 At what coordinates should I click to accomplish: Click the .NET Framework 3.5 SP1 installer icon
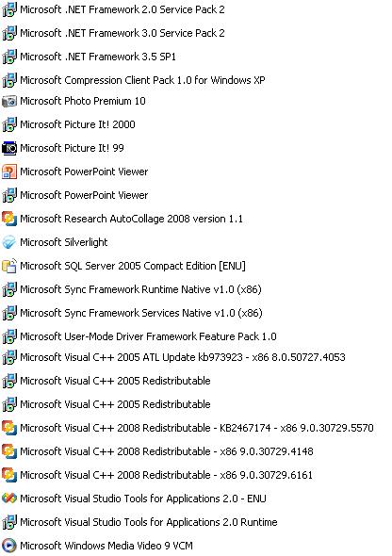pos(9,57)
